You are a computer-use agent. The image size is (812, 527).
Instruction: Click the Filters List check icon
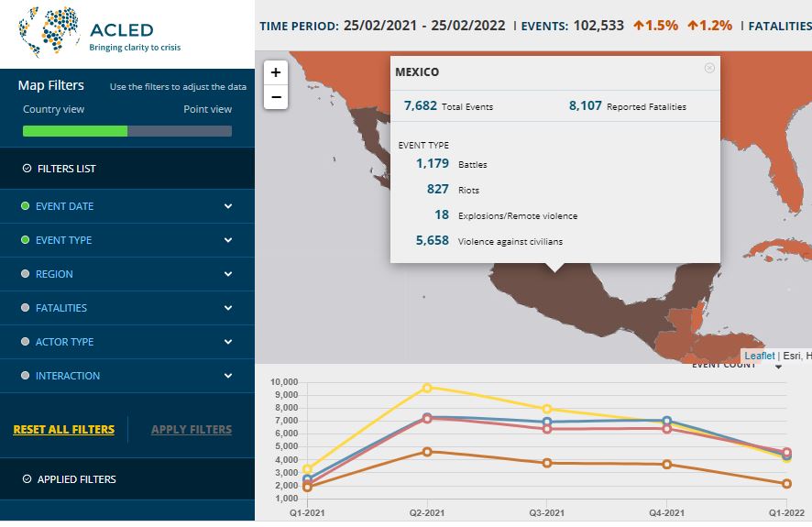point(27,169)
